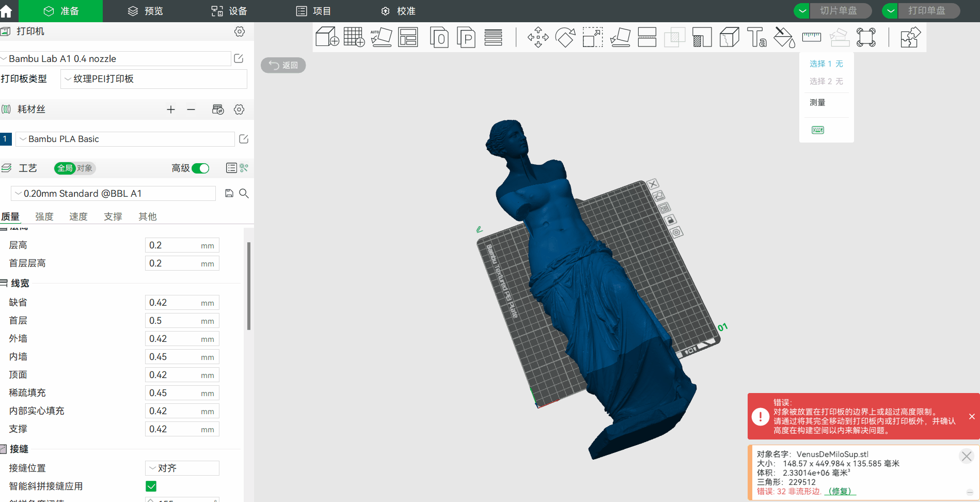Edit the Bambu PLA Basic filament preset
Screen dimensions: 980x502
pos(244,139)
